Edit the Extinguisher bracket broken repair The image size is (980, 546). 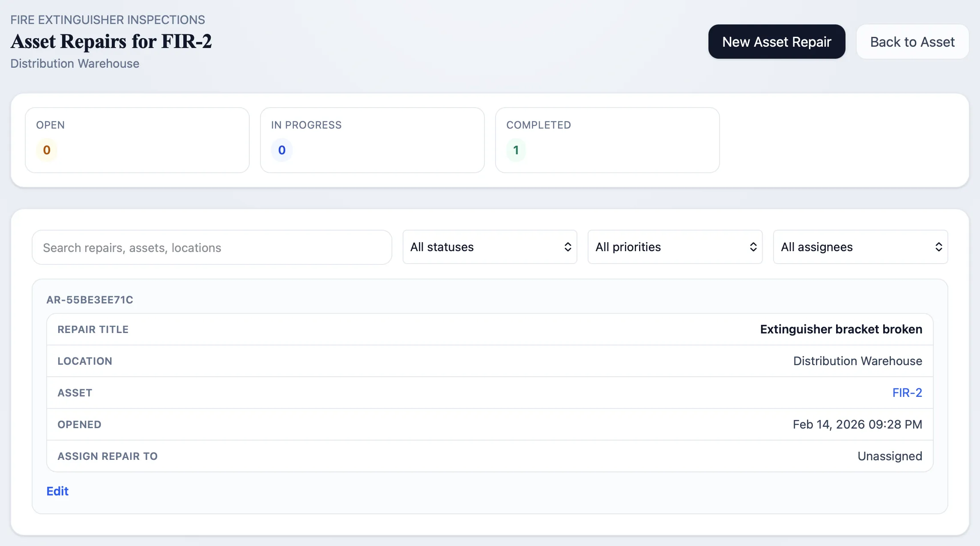click(x=57, y=491)
